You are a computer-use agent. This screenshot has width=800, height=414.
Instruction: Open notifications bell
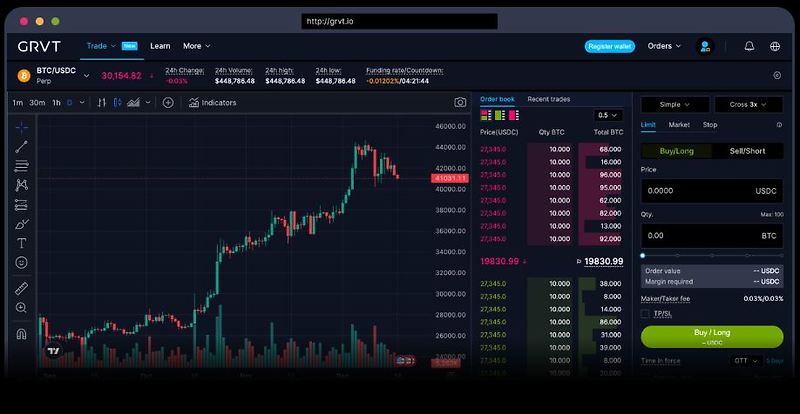pos(749,46)
